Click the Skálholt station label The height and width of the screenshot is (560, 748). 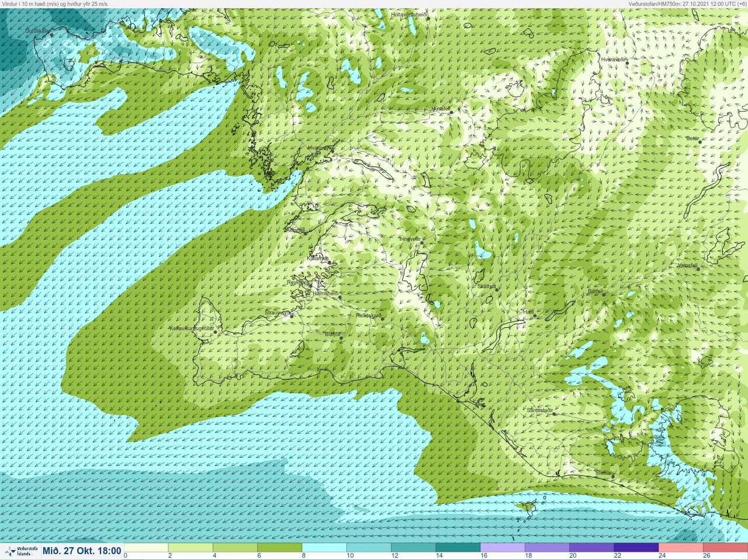pos(486,286)
